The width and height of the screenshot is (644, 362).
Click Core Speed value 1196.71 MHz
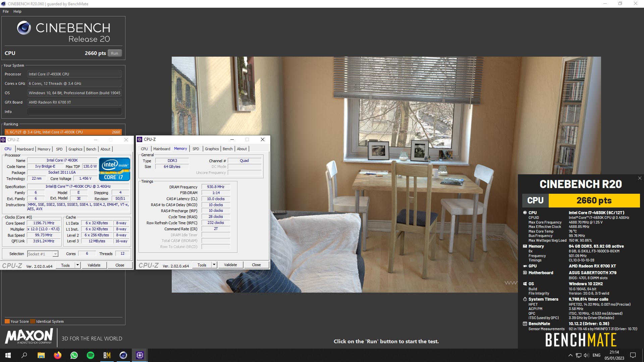tap(44, 223)
